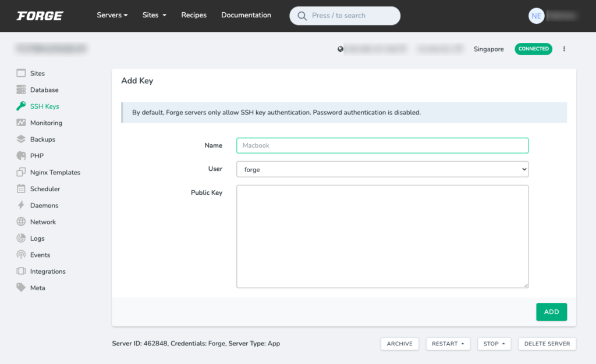The image size is (596, 364).
Task: Click the Server ID 462848 text
Action: (x=140, y=344)
